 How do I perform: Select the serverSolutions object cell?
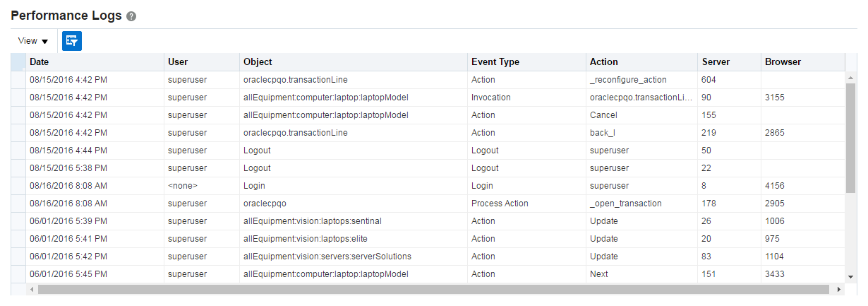pos(327,257)
